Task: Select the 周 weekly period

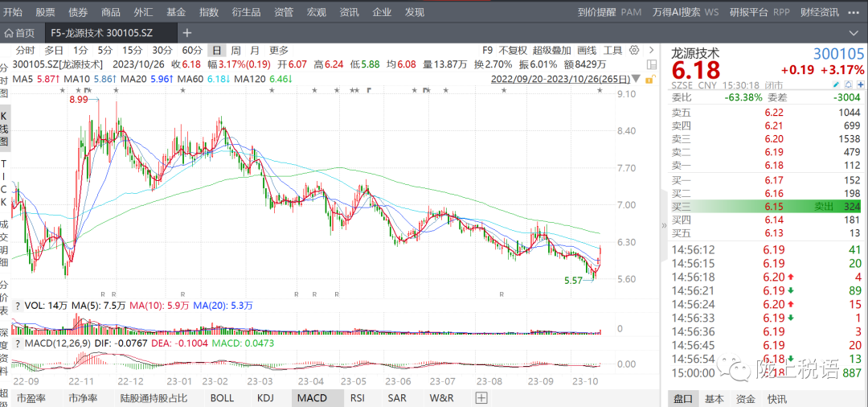Action: click(x=235, y=50)
